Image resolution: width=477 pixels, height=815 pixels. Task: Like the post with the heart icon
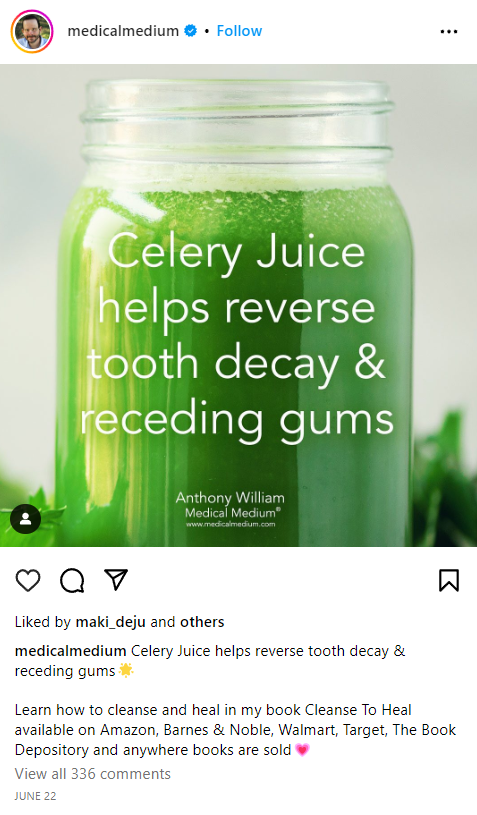pos(28,580)
